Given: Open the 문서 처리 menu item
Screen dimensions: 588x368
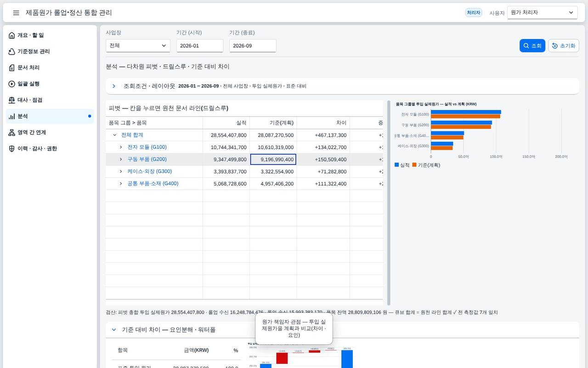Looking at the screenshot, I should click(x=50, y=68).
